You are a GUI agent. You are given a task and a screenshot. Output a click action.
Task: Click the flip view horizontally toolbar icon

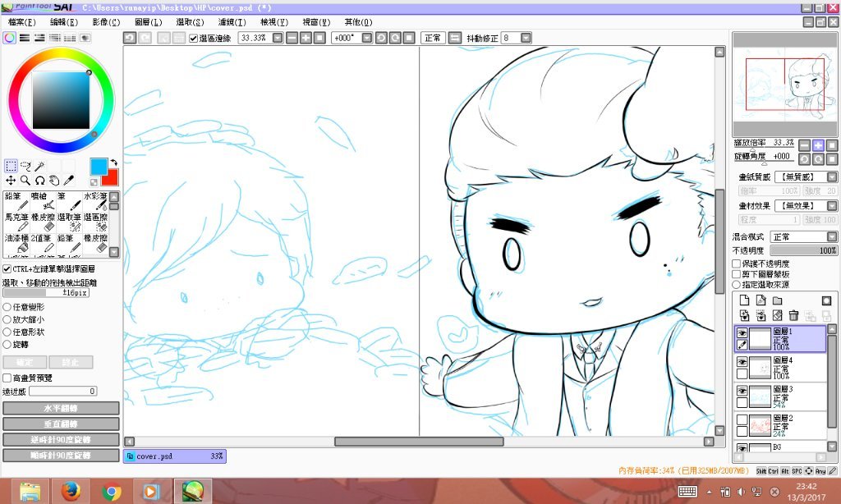455,38
